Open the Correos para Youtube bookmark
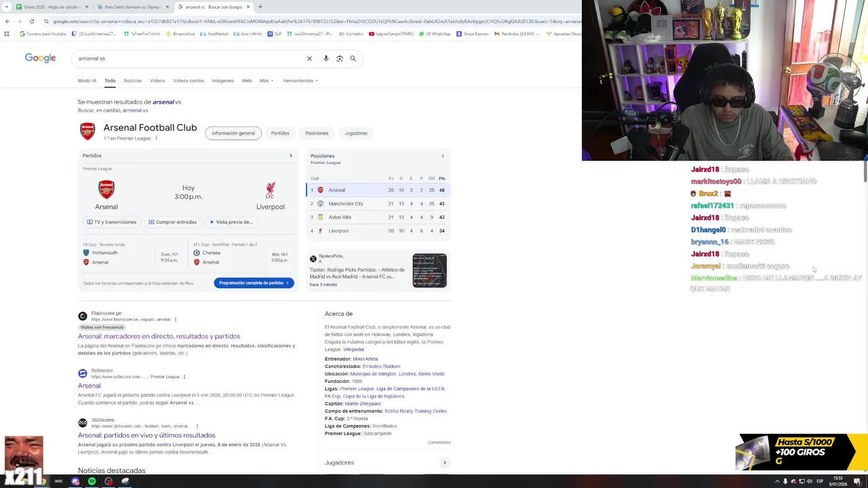This screenshot has height=488, width=868. click(x=43, y=33)
